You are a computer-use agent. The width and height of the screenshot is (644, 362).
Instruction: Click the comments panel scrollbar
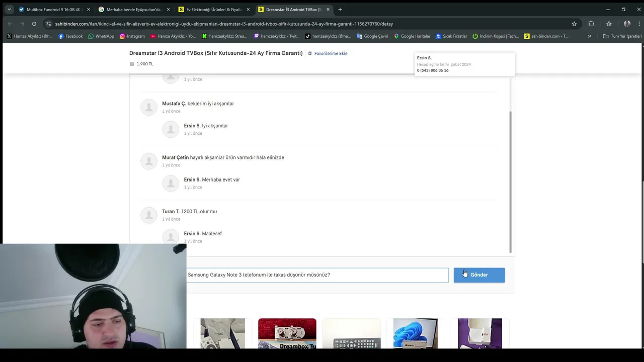coord(510,182)
